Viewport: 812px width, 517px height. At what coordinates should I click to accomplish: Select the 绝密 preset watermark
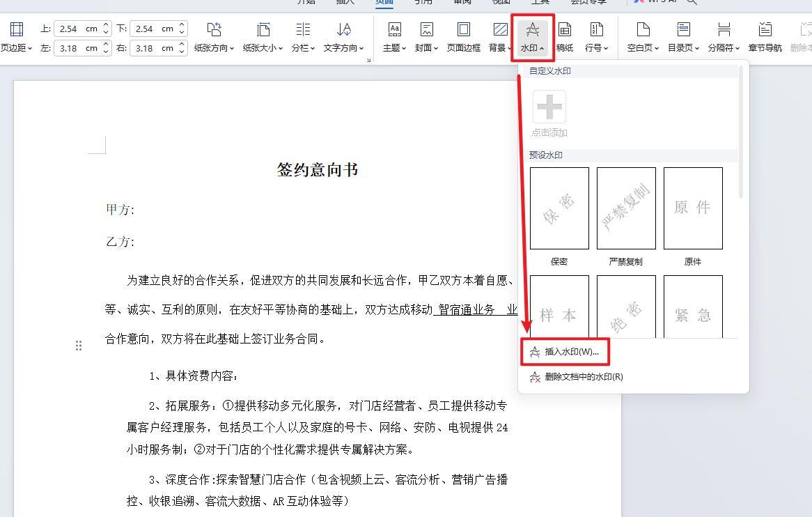click(x=626, y=307)
